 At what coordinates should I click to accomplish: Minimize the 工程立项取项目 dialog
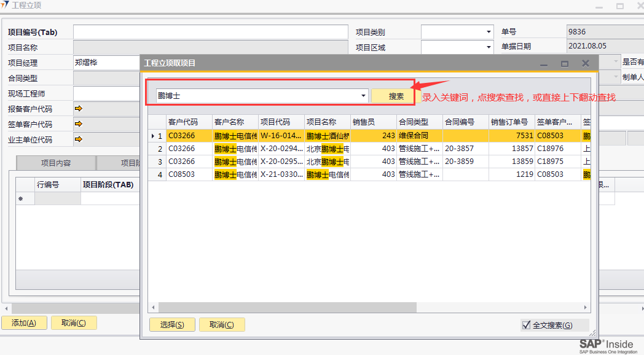pyautogui.click(x=544, y=63)
